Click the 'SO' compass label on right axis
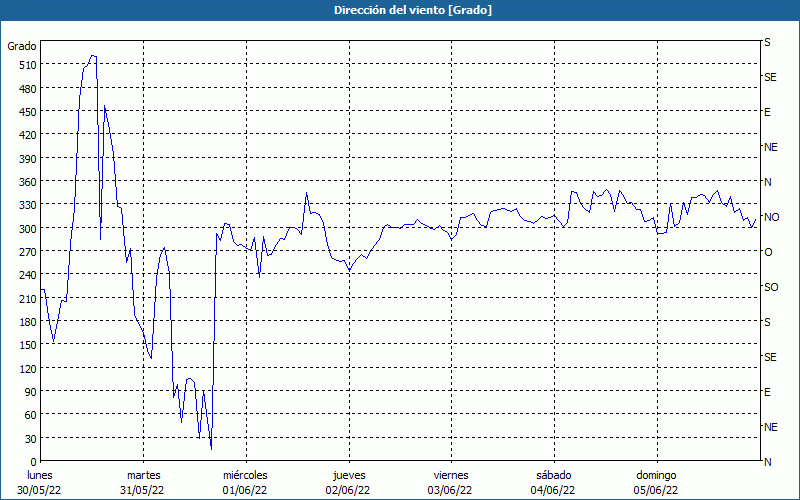 point(771,287)
